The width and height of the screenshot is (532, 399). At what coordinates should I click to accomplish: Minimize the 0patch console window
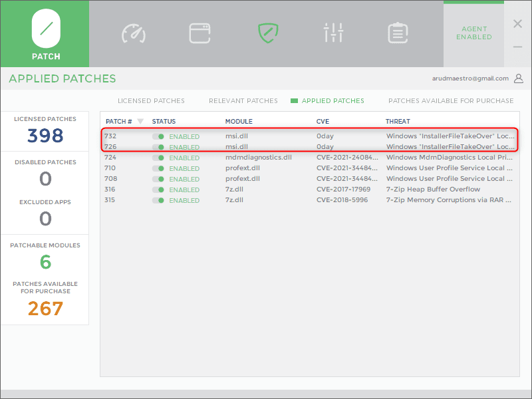[x=517, y=47]
